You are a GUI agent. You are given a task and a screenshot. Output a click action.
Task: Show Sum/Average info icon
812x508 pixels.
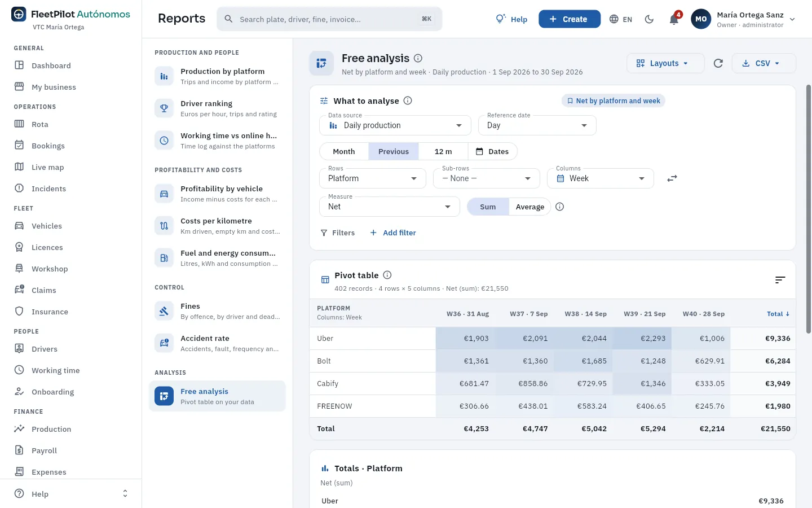559,207
